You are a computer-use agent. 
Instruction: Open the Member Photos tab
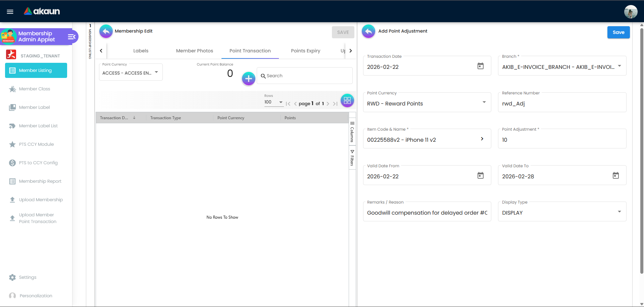(194, 51)
